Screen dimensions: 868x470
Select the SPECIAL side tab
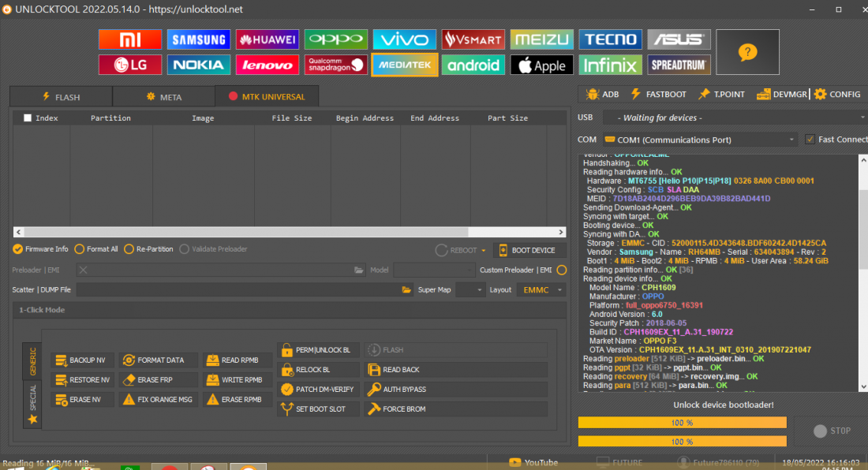tap(32, 405)
